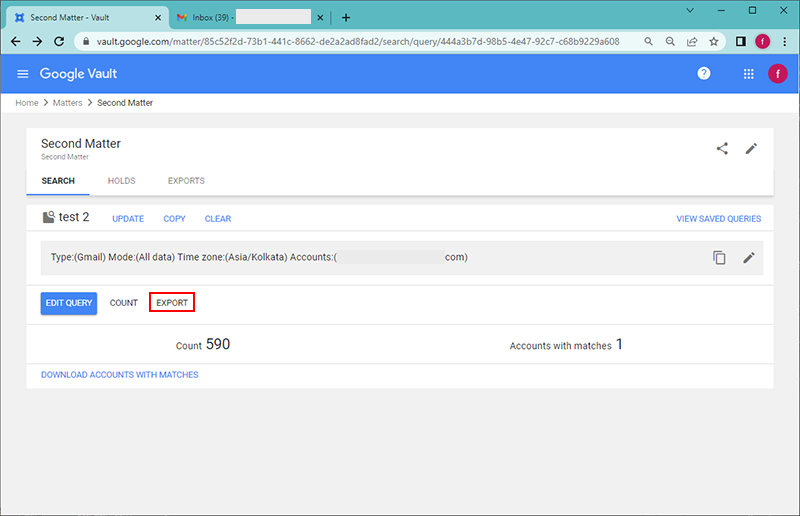View site information lock icon
Image resolution: width=800 pixels, height=516 pixels.
86,41
